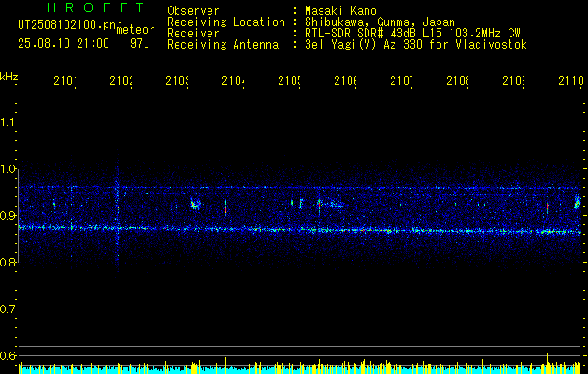Click the bright meteor echo just after 2103
Image resolution: width=588 pixels, height=374 pixels.
coord(195,205)
